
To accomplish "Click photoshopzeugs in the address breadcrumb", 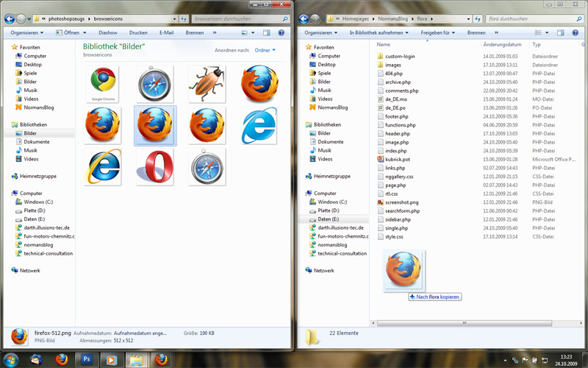I will pos(66,18).
